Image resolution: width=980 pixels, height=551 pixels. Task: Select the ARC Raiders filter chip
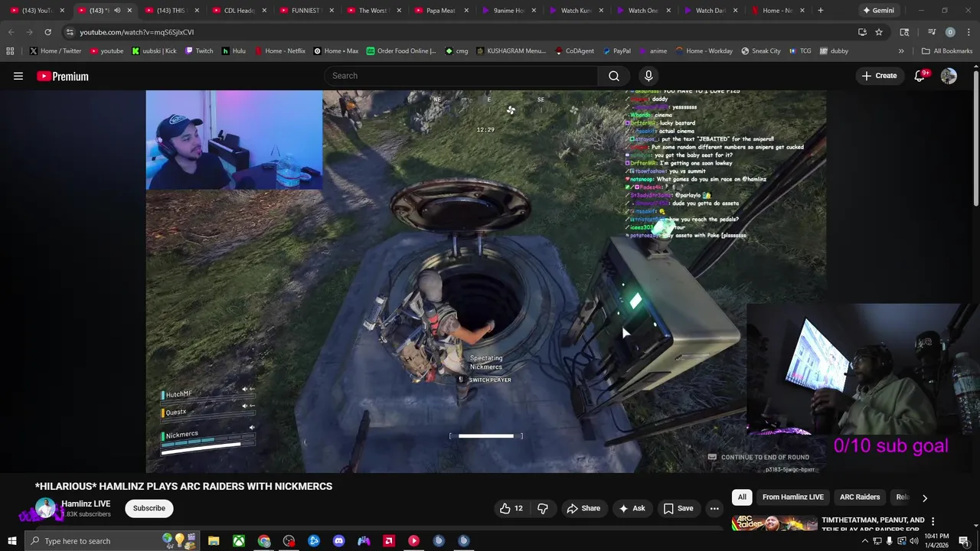(x=860, y=497)
